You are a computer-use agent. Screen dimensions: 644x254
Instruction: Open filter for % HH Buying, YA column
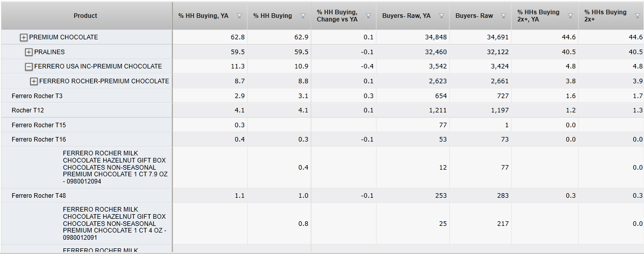click(239, 16)
